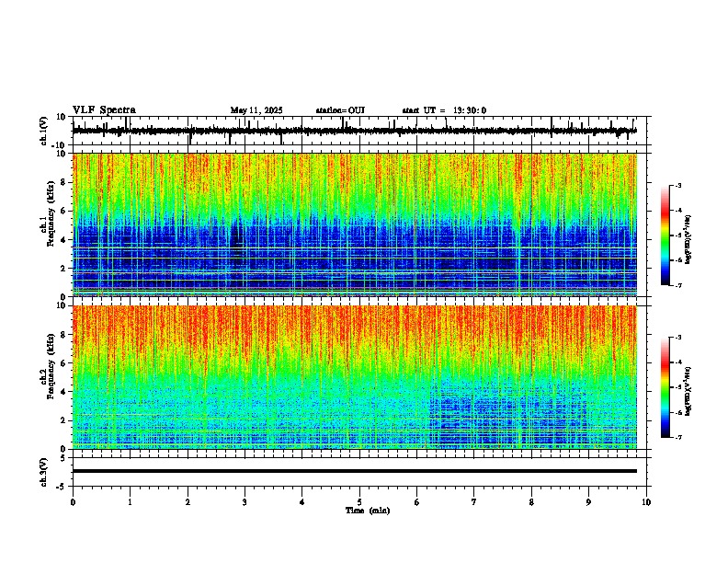This screenshot has height=563, width=728.
Task: Click the "4" tick on the time axis
Action: pyautogui.click(x=302, y=502)
